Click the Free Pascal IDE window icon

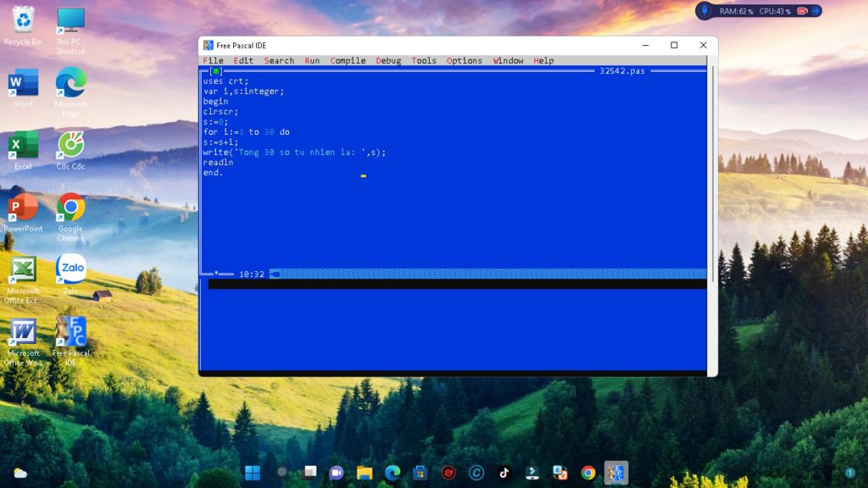[x=209, y=46]
